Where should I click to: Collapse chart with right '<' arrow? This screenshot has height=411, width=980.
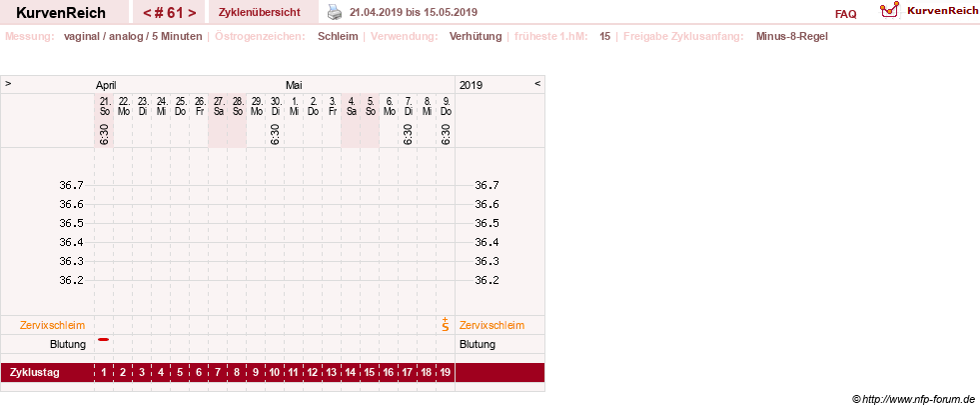[537, 84]
